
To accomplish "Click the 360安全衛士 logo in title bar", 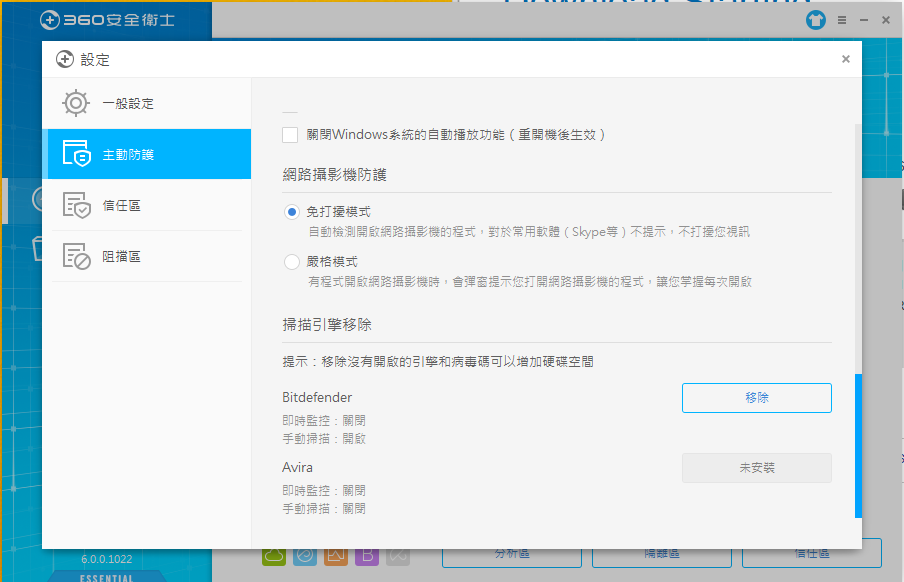I will coord(96,19).
